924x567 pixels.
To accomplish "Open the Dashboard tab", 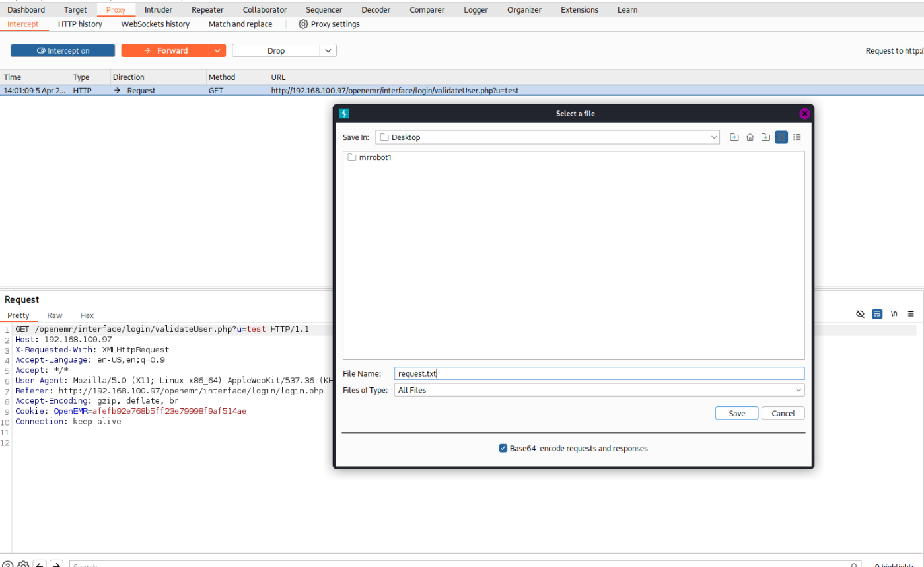I will point(26,10).
